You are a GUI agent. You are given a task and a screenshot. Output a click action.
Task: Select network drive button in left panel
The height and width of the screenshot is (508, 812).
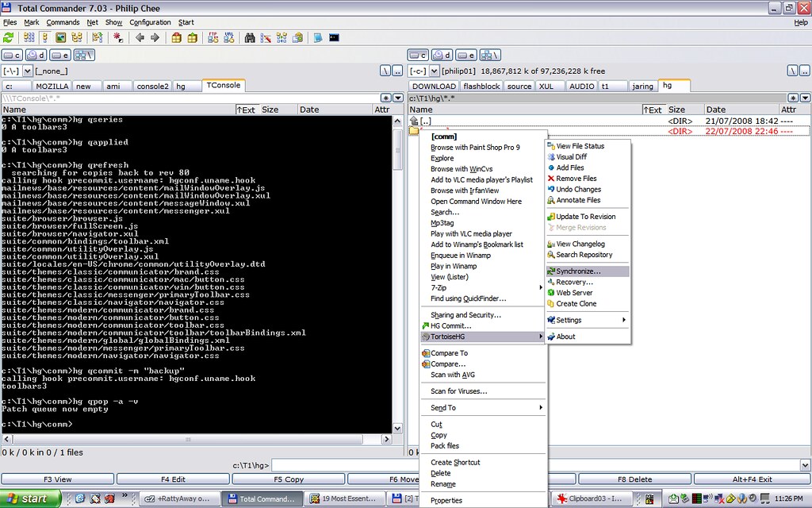[84, 55]
